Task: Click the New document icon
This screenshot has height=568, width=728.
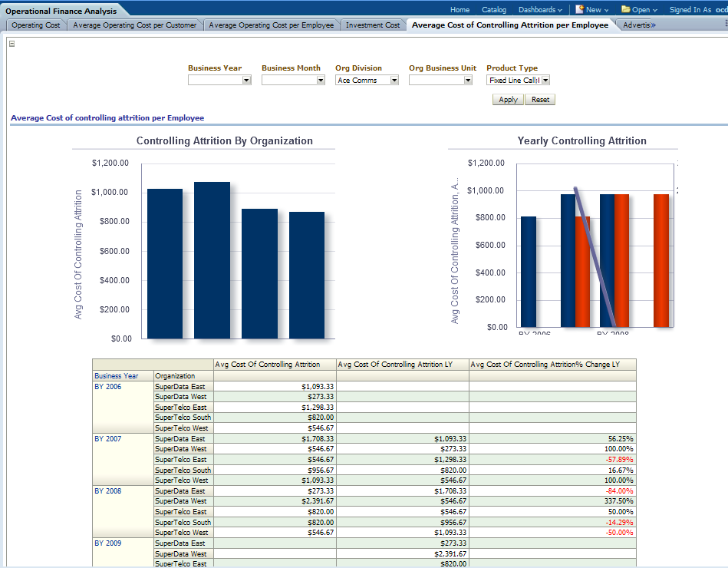Action: point(579,9)
